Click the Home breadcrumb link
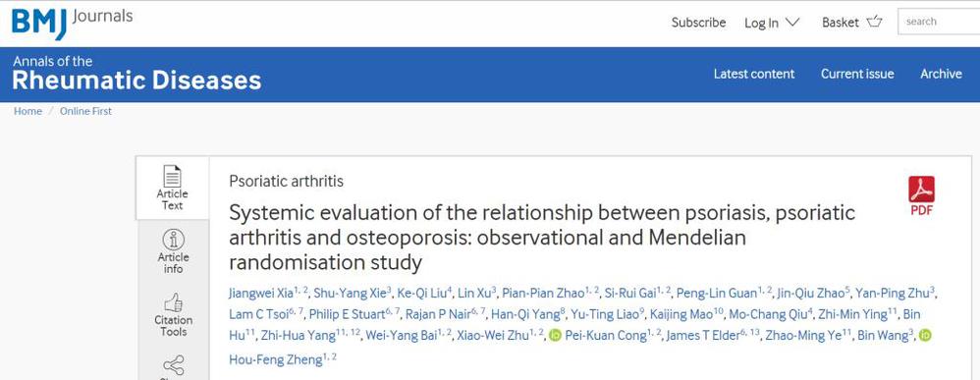Screen dimensions: 980x380 coord(27,111)
